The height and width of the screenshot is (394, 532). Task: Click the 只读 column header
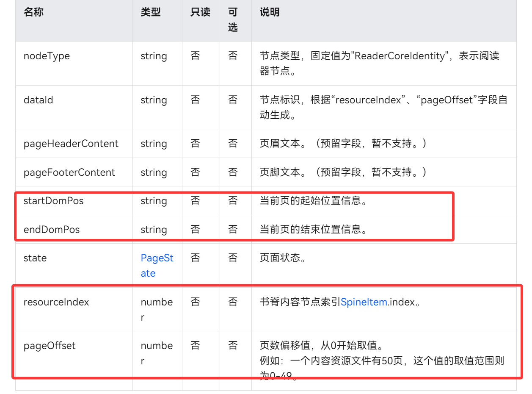200,12
